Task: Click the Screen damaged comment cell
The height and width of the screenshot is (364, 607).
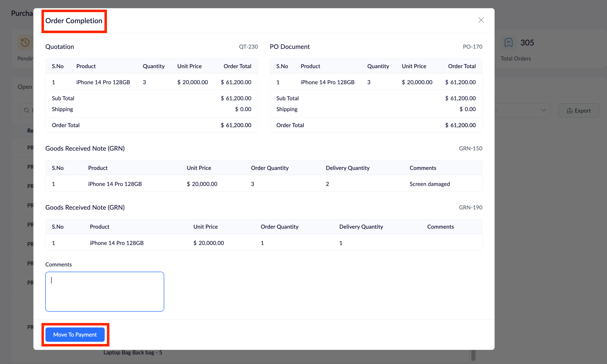Action: 429,184
